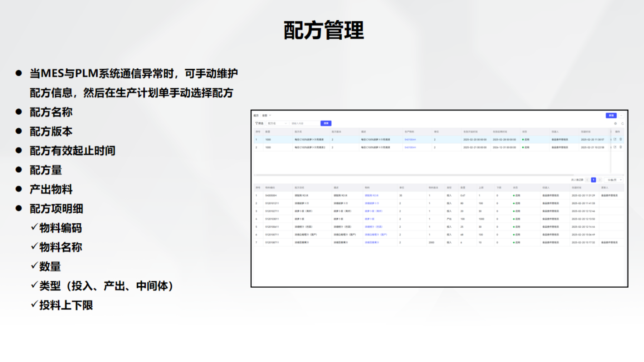
Task: Open the more-actions button beside 新建
Action: 621,115
